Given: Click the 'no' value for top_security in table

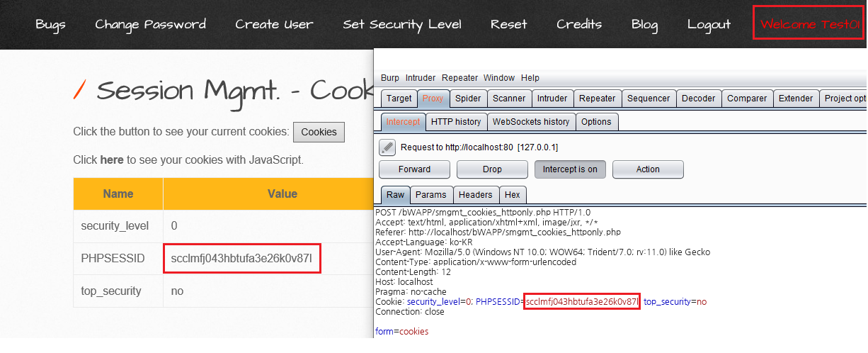Looking at the screenshot, I should point(177,291).
